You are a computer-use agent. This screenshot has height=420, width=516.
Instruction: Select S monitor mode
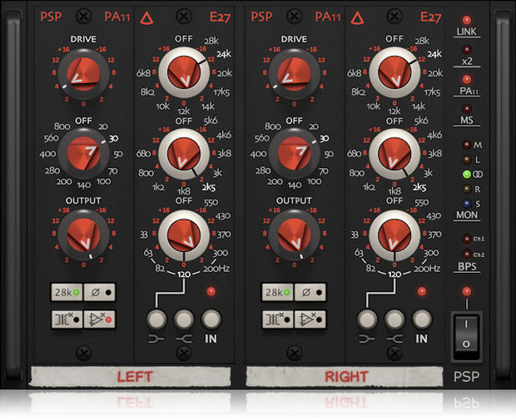point(466,204)
